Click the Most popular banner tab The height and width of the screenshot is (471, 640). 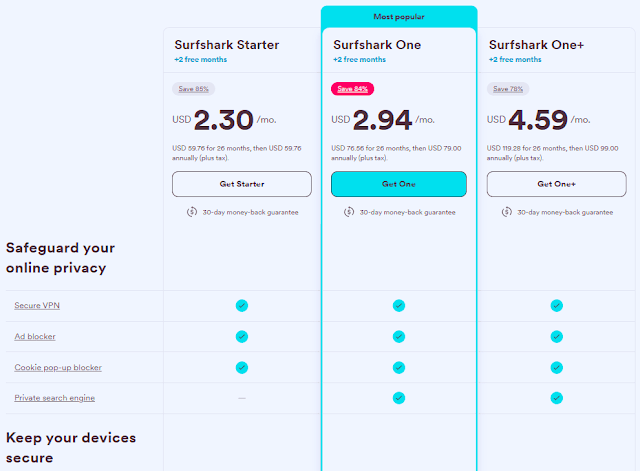click(399, 17)
